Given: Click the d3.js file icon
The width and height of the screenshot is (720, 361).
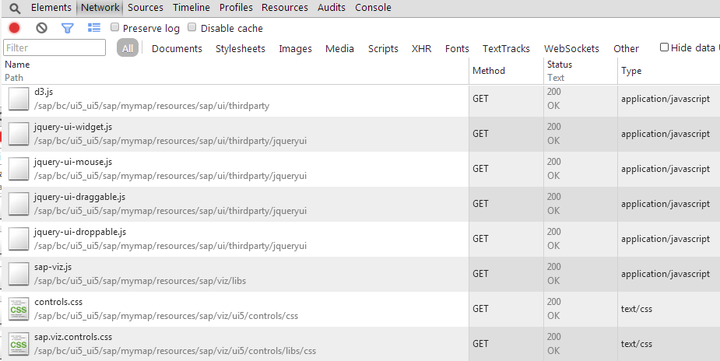Looking at the screenshot, I should pos(18,99).
